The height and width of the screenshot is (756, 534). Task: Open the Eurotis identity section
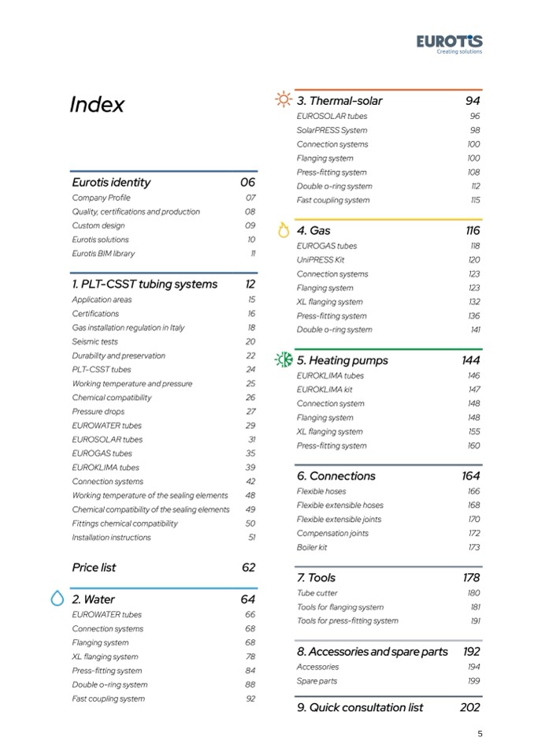point(111,182)
